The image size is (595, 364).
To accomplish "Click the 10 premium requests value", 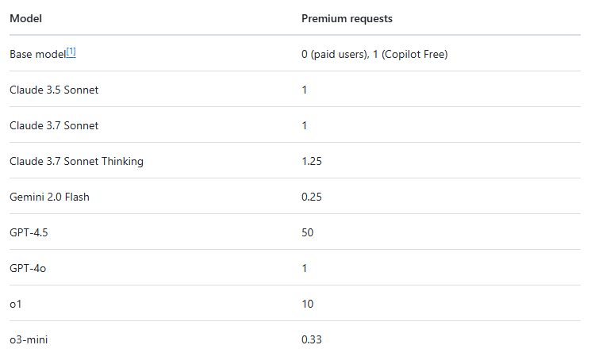I will (308, 305).
